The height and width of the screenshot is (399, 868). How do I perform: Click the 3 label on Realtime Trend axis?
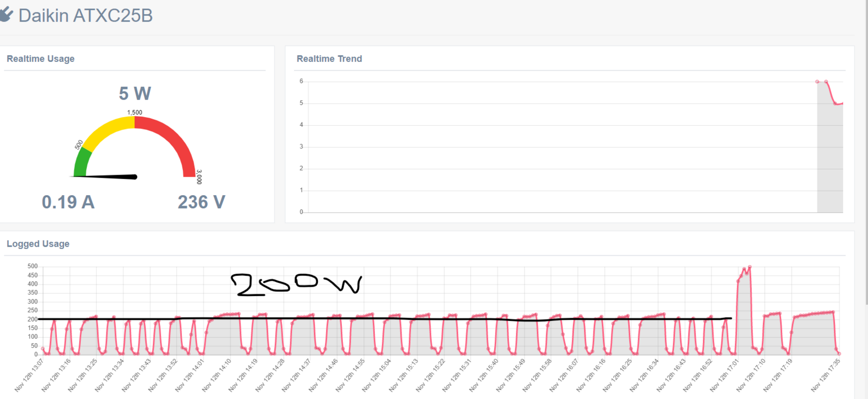(x=301, y=146)
